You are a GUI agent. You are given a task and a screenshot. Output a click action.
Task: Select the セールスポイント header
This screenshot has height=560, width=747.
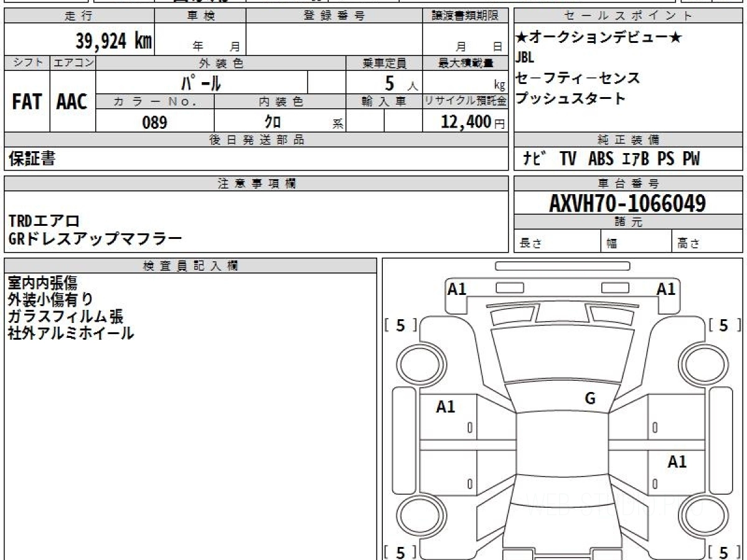pos(628,16)
